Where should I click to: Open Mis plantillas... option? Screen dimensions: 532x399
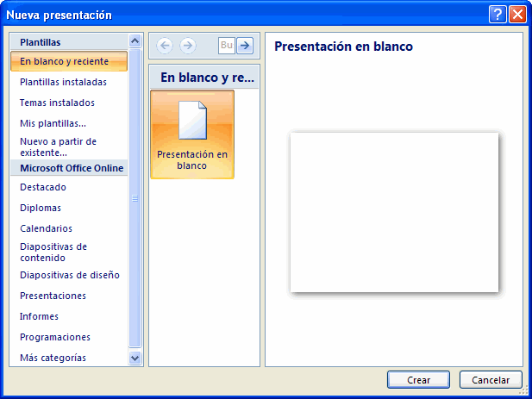[53, 123]
